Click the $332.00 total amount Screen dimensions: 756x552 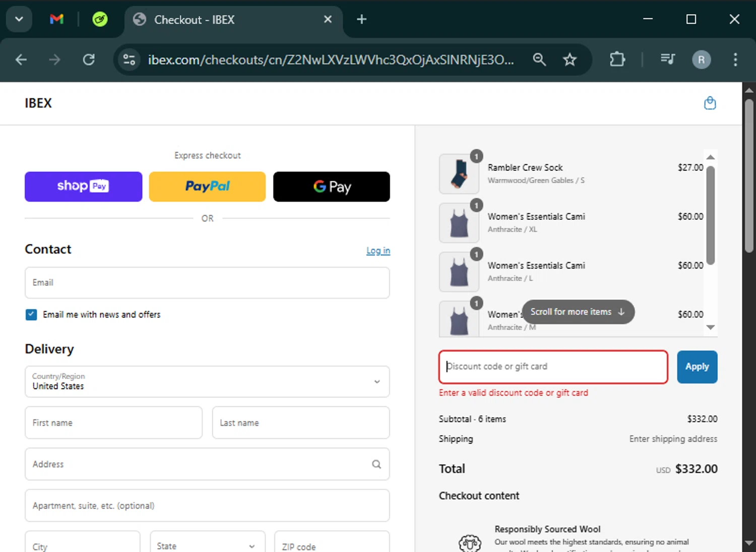coord(696,469)
